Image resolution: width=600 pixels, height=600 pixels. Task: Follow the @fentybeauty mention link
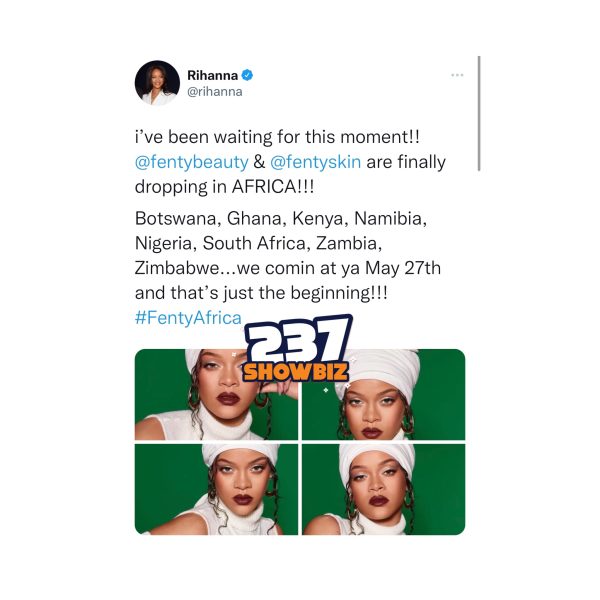coord(192,162)
